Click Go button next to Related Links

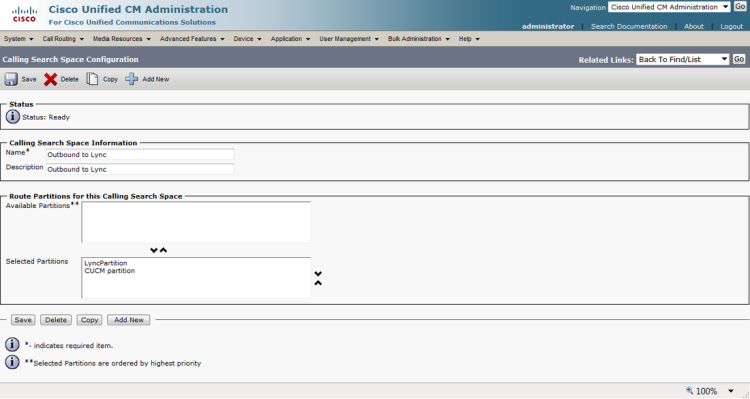tap(739, 59)
